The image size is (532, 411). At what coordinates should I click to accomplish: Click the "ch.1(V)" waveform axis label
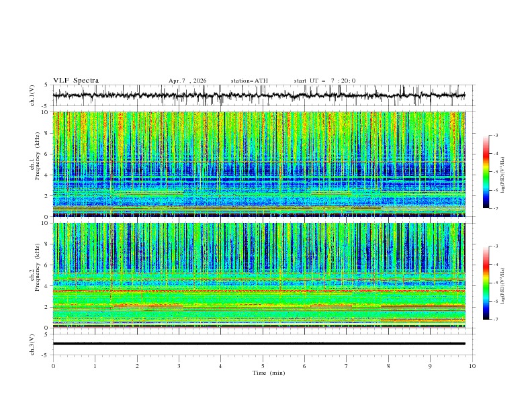[32, 95]
